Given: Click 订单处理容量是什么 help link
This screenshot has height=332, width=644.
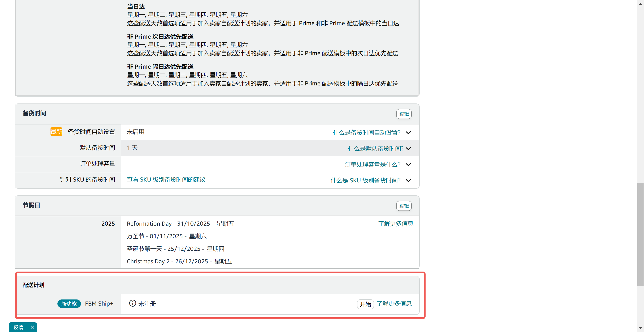Looking at the screenshot, I should (x=373, y=165).
